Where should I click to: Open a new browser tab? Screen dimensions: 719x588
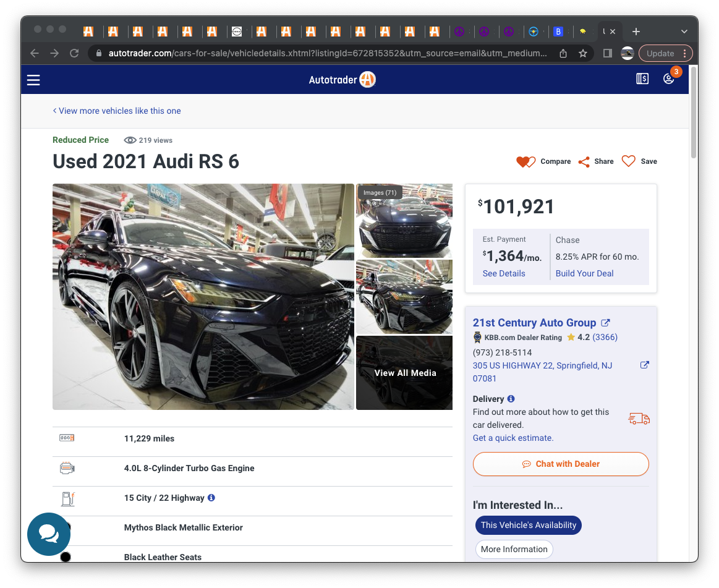(636, 32)
